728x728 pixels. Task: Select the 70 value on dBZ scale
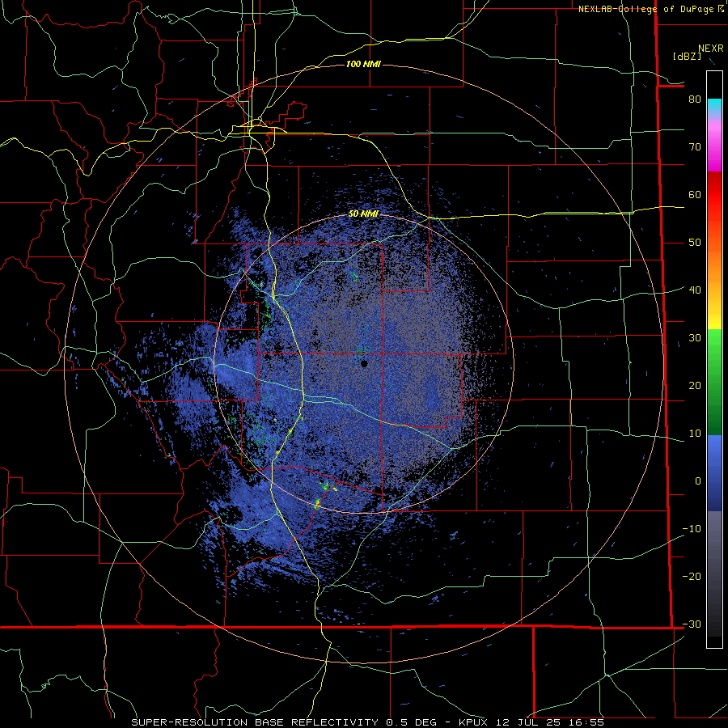pos(695,146)
